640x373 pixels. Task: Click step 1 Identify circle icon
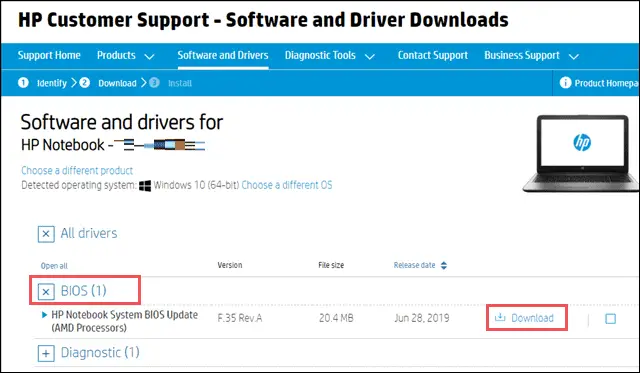pos(23,83)
